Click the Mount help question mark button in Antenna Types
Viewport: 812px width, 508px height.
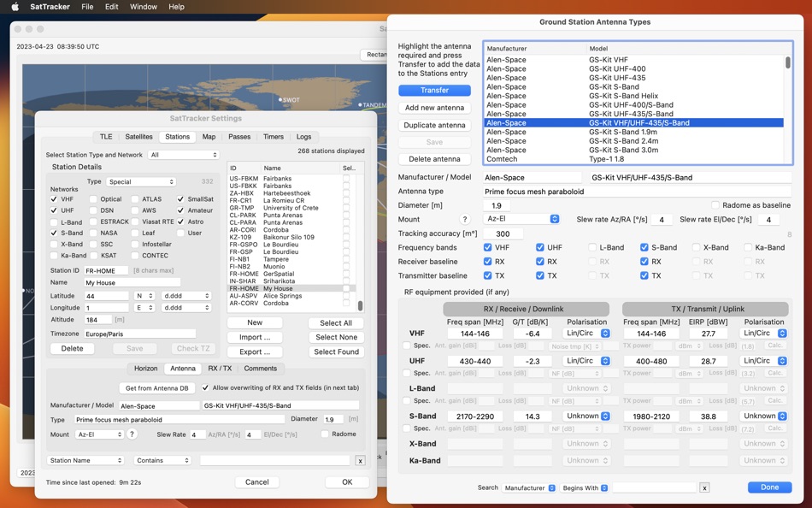pyautogui.click(x=464, y=219)
